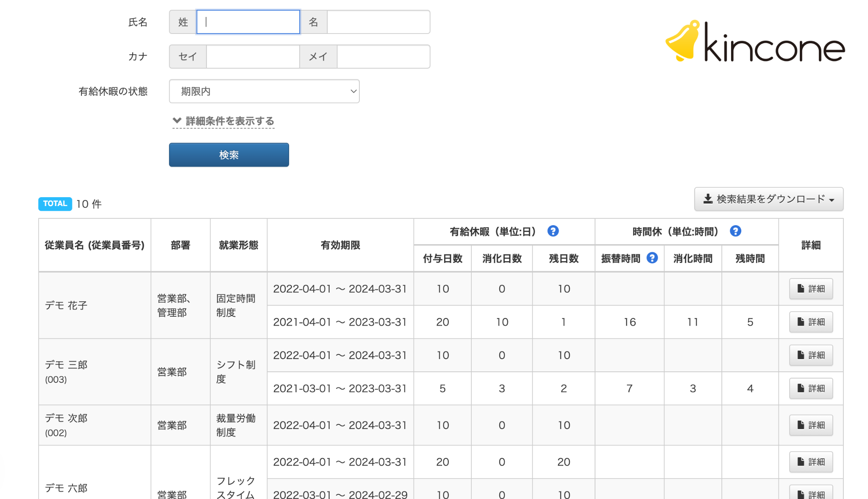Click the TOTAL count badge
Screen dimensions: 868x499
coord(55,204)
